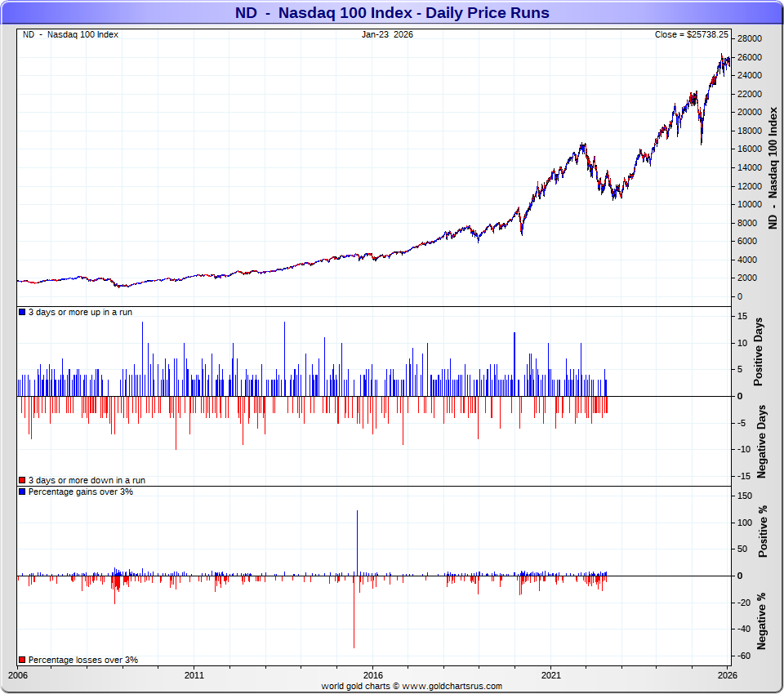
Task: Click the 2011 label on the x-axis
Action: click(194, 675)
